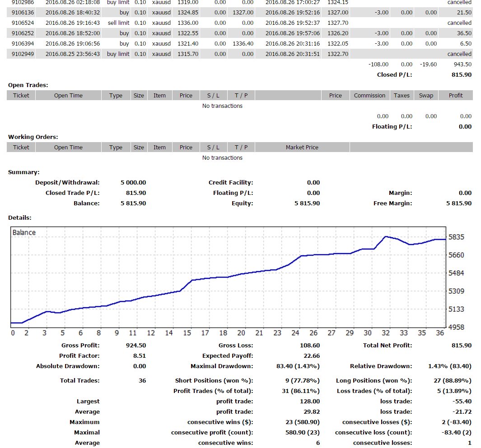Screen dimensions: 481x448
Task: Select the Deposit/Withdrawal value 5 000.00
Action: (133, 183)
